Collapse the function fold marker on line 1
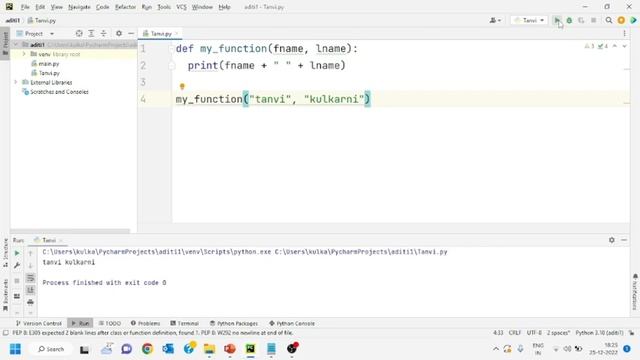Viewport: 640px width, 360px height. (171, 49)
